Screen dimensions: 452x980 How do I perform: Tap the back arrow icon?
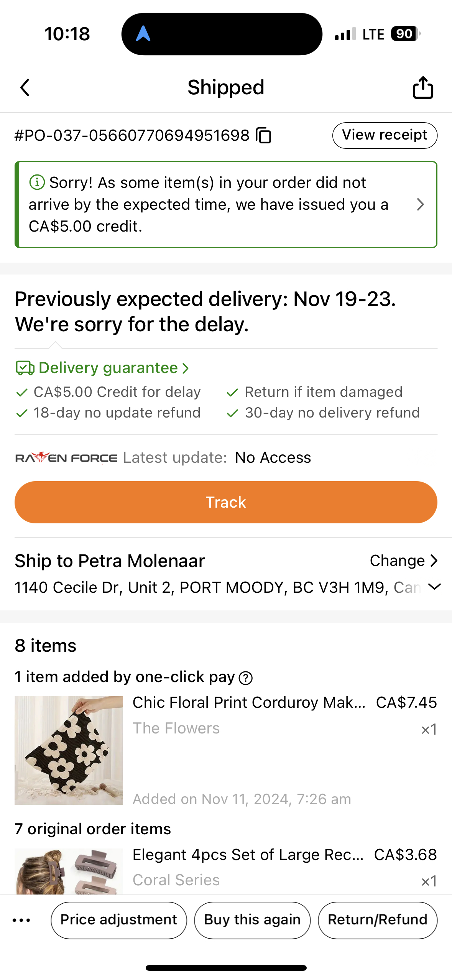[25, 87]
